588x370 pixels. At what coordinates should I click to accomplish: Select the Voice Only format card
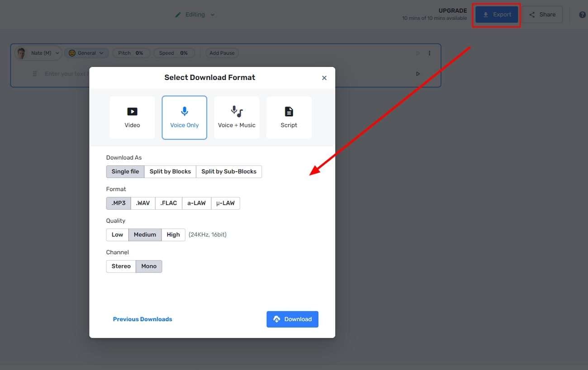pos(185,117)
